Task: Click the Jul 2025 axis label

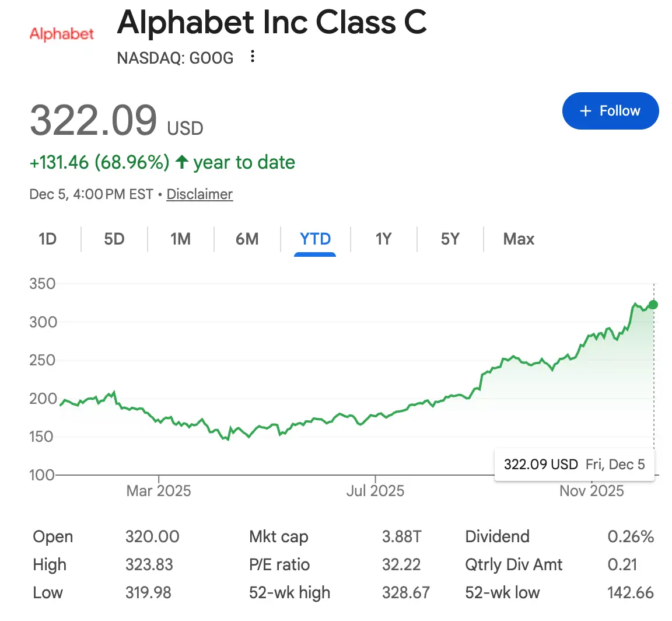Action: click(x=375, y=491)
